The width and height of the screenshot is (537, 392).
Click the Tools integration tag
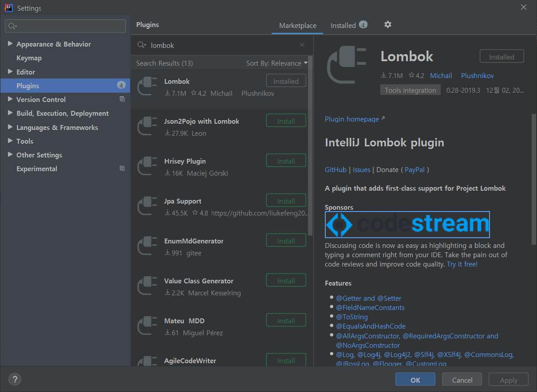pyautogui.click(x=410, y=90)
